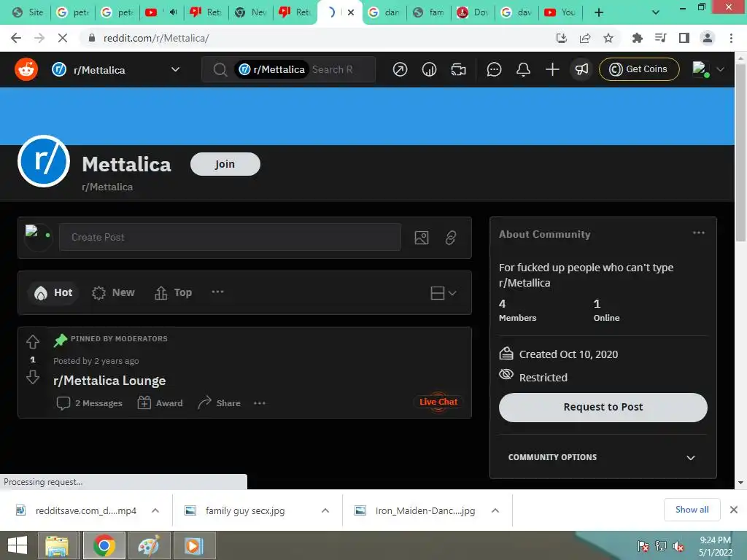
Task: Sort posts by Hot
Action: coord(53,292)
